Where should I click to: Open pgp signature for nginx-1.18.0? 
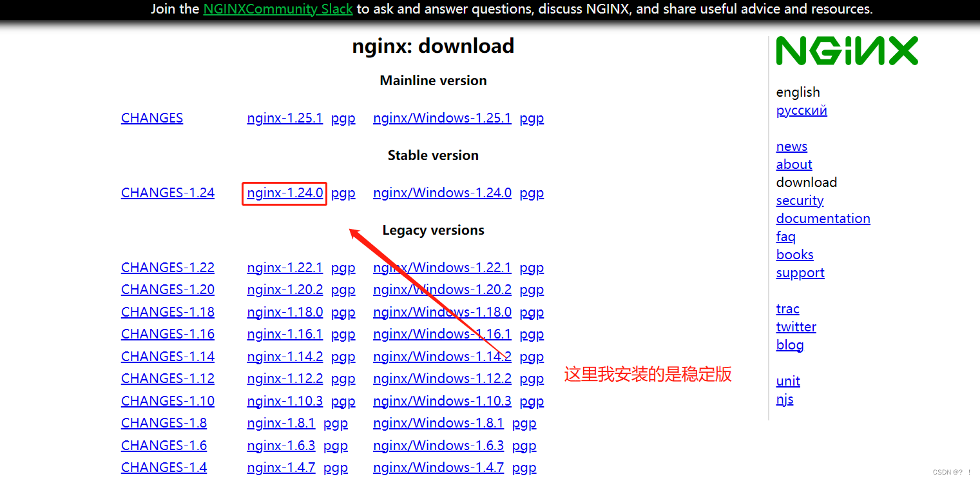pos(343,313)
